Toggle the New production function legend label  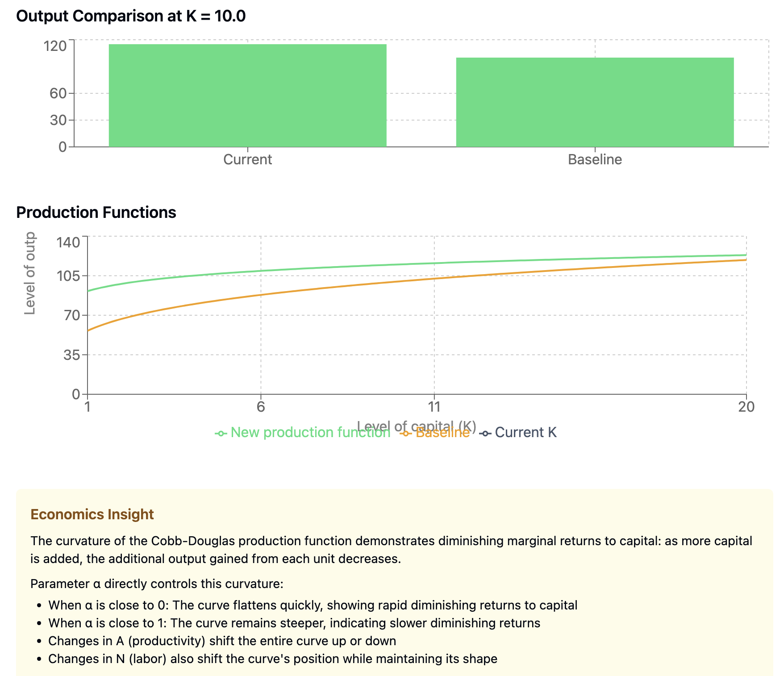tap(310, 432)
